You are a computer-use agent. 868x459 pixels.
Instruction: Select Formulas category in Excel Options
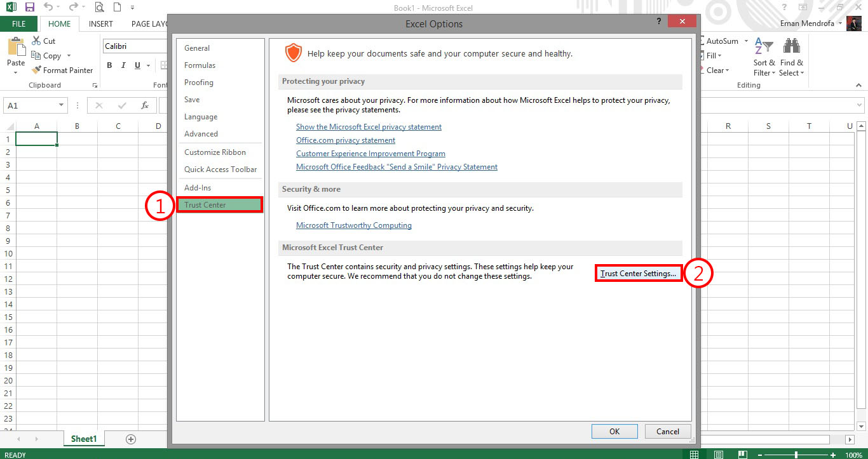220,65
